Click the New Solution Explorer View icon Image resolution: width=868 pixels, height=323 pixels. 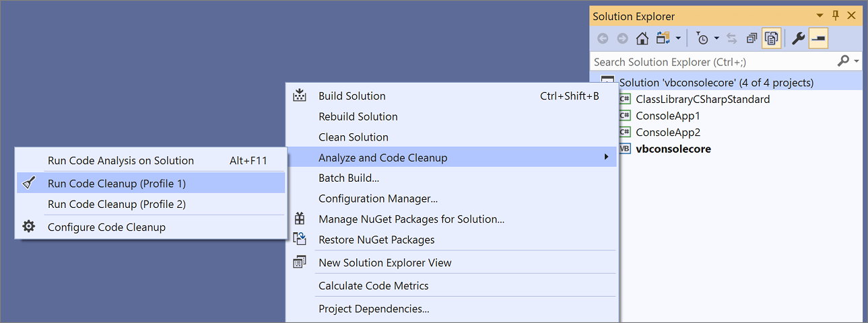tap(300, 262)
